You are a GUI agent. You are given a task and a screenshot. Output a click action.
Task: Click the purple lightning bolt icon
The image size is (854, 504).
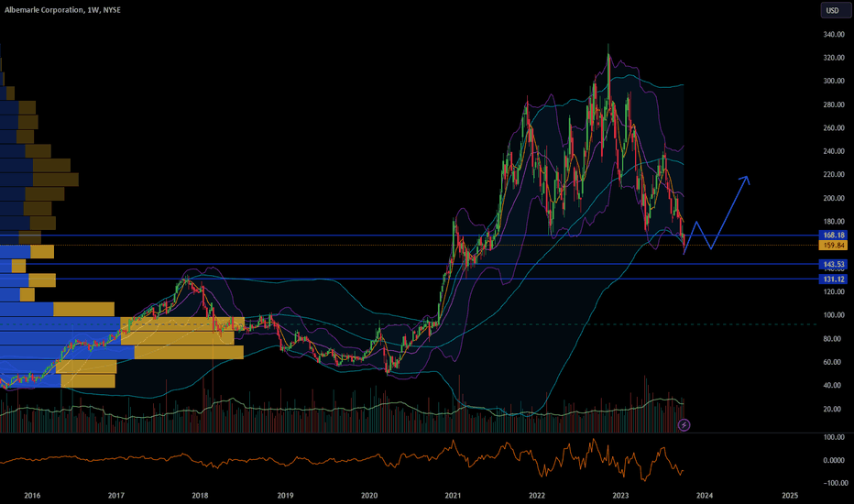point(684,425)
